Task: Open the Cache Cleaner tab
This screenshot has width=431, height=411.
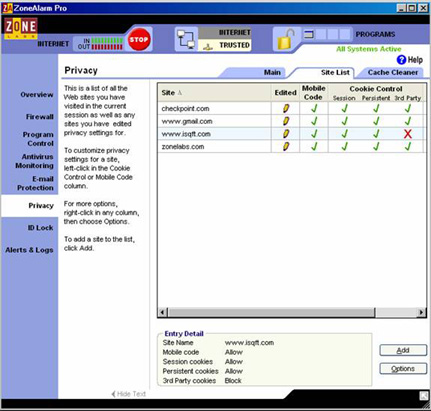Action: tap(393, 72)
